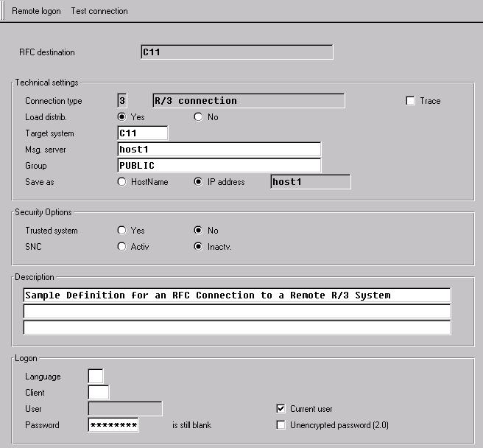Select Yes for Load distribution

point(122,117)
